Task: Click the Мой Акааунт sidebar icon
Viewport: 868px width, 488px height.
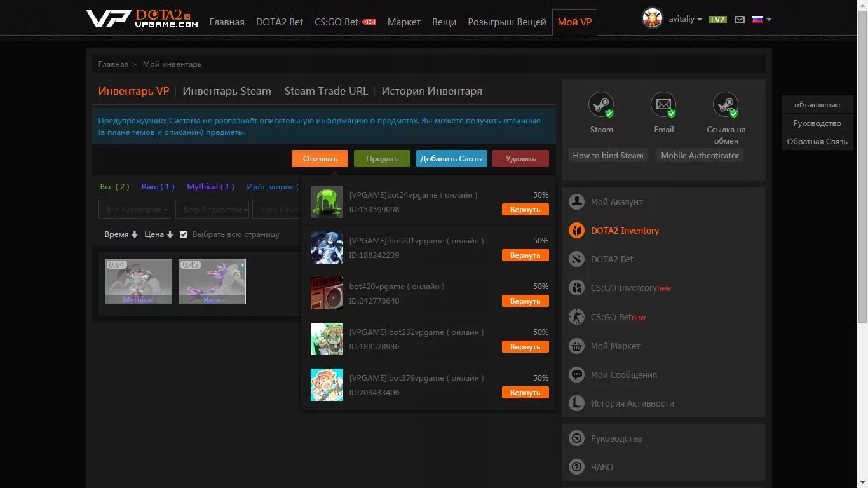Action: 576,201
